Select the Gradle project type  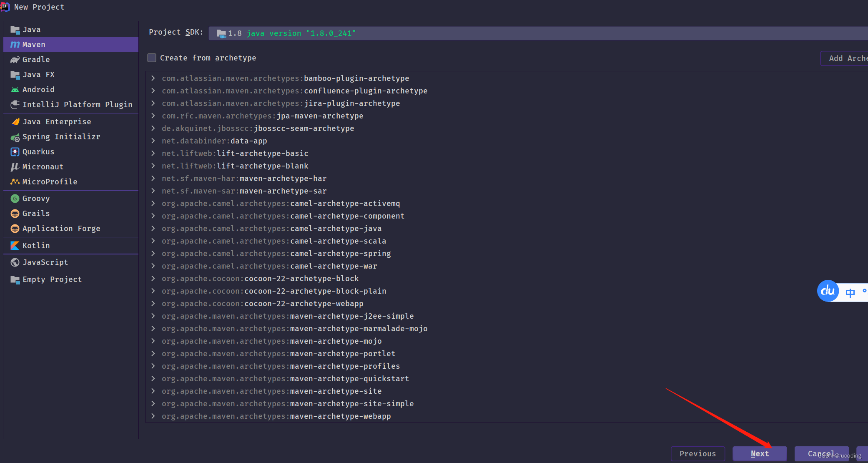click(x=71, y=60)
